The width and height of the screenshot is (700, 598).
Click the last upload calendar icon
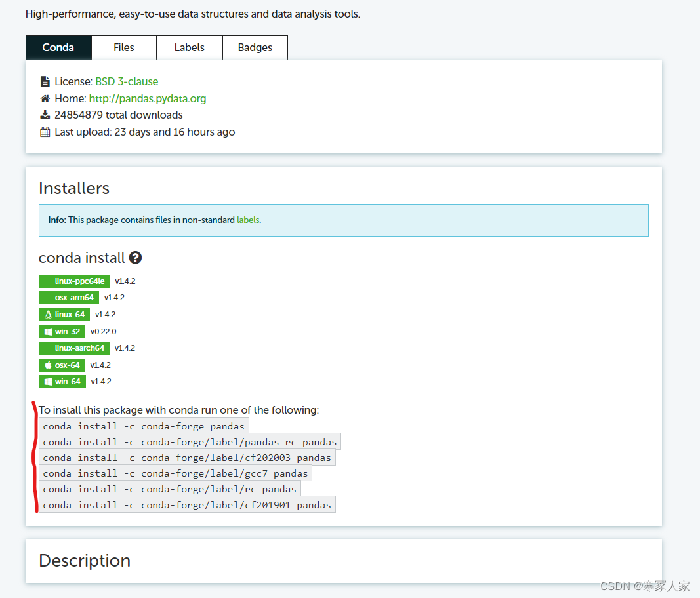(45, 132)
